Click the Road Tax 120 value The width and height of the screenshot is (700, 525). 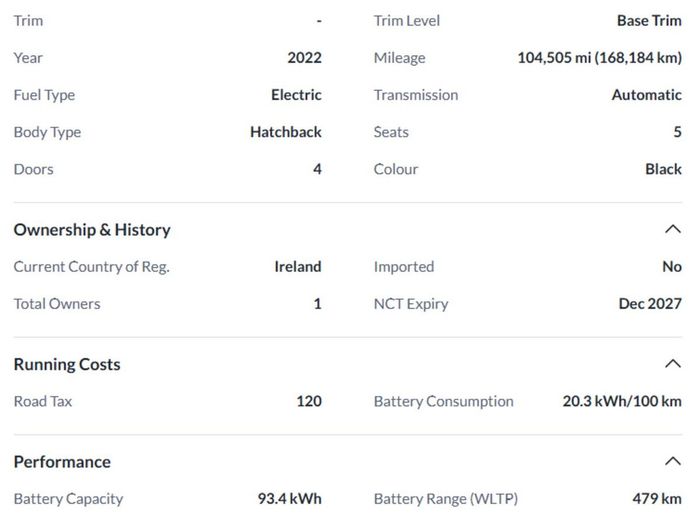(309, 401)
